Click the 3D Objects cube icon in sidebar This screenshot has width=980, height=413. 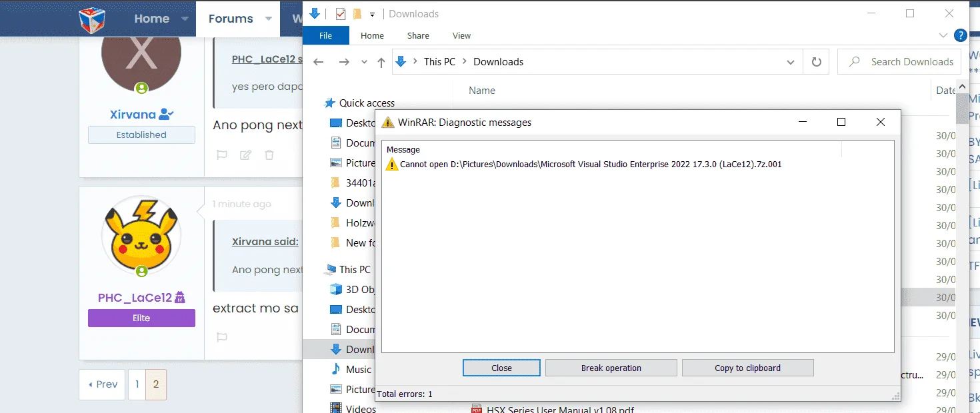pyautogui.click(x=337, y=289)
